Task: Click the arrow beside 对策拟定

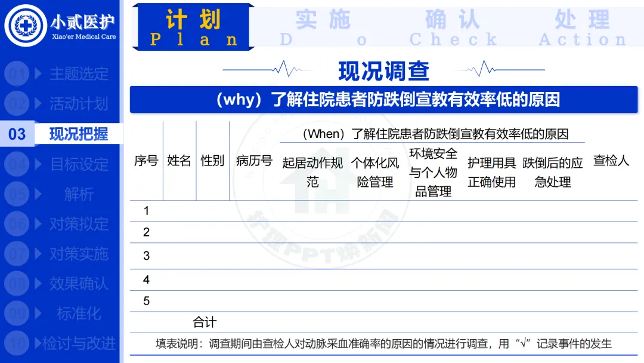Action: pyautogui.click(x=38, y=224)
